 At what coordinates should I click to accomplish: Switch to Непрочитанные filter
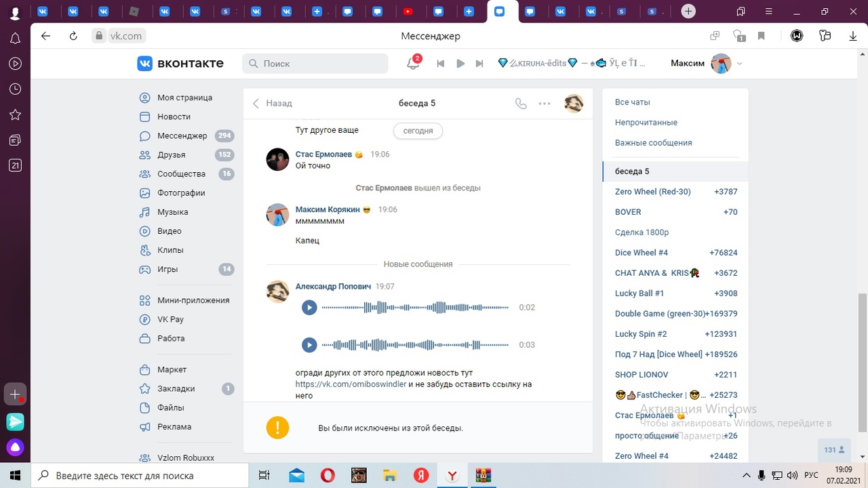coord(646,123)
